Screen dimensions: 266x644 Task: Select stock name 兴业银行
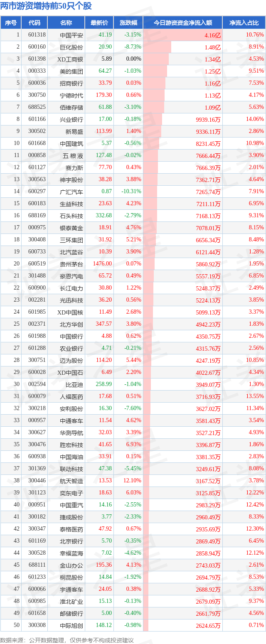71,120
